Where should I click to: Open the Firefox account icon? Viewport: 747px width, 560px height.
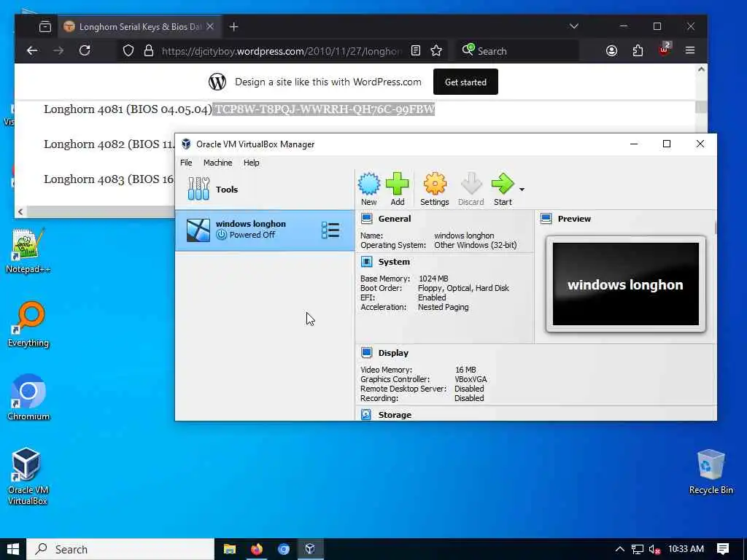click(611, 50)
